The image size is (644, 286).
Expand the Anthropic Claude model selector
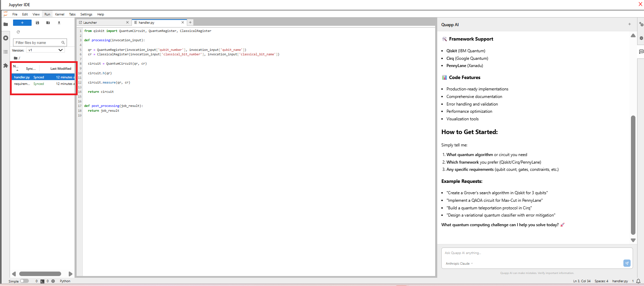[x=459, y=264]
